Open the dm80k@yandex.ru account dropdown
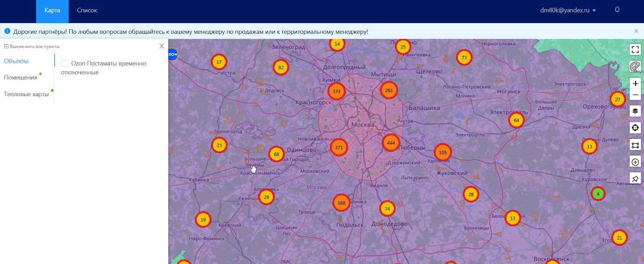The image size is (644, 264). tap(568, 10)
